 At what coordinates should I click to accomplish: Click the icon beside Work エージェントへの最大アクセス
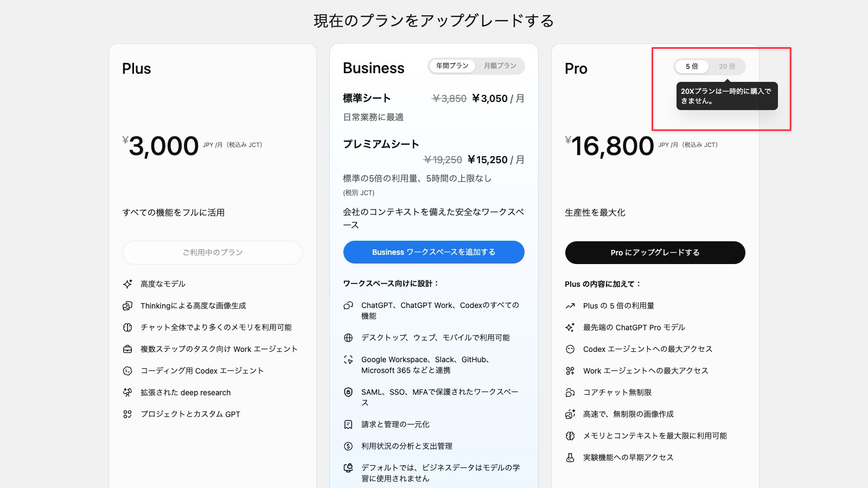pyautogui.click(x=570, y=371)
